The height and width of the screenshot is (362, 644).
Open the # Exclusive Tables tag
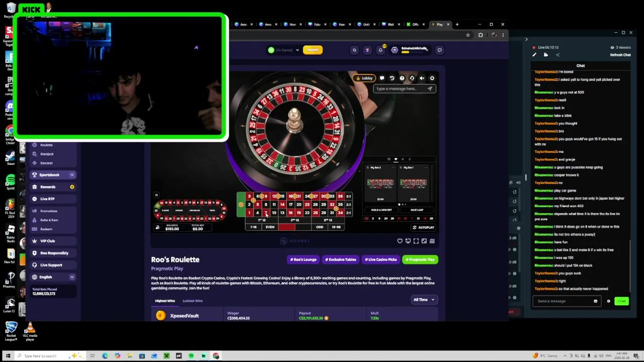click(x=341, y=259)
